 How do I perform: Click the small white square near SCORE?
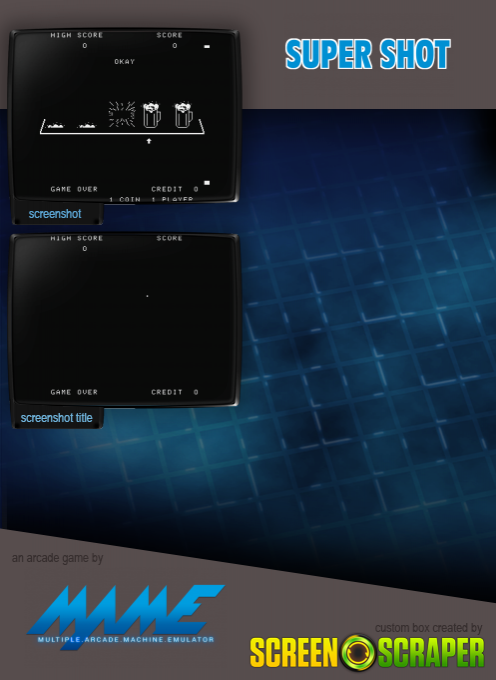click(x=207, y=46)
